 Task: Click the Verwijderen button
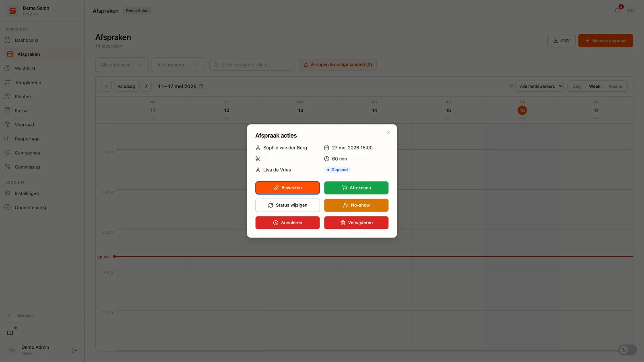[x=356, y=222]
